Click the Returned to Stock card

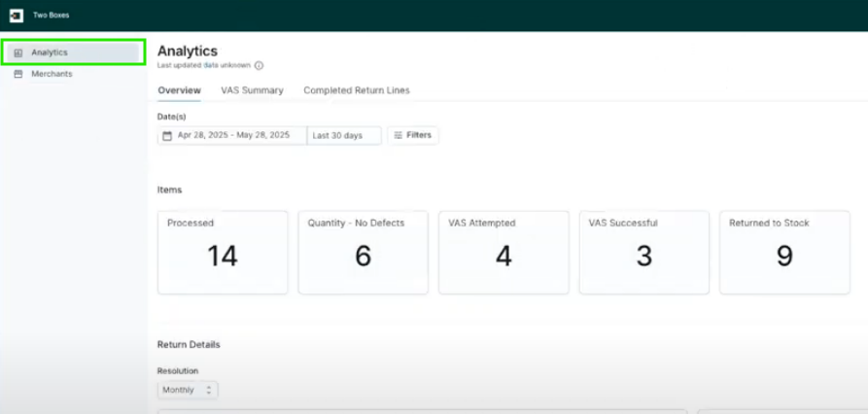tap(784, 252)
